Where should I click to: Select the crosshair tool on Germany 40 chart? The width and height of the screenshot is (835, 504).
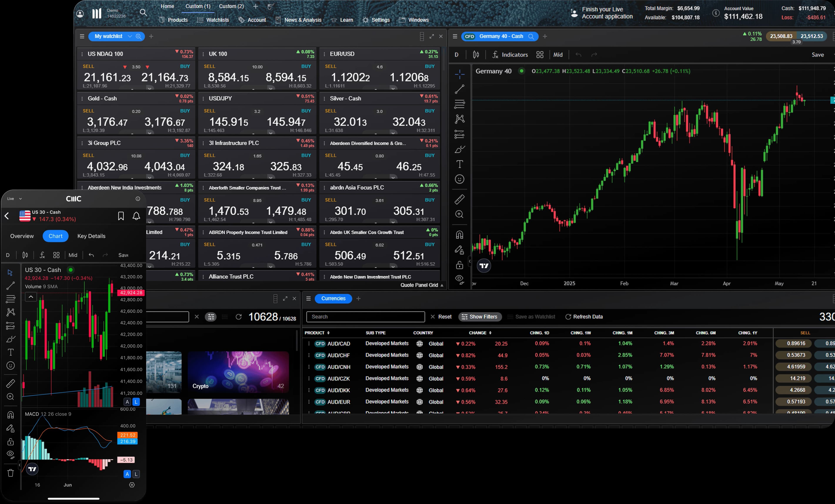(460, 74)
